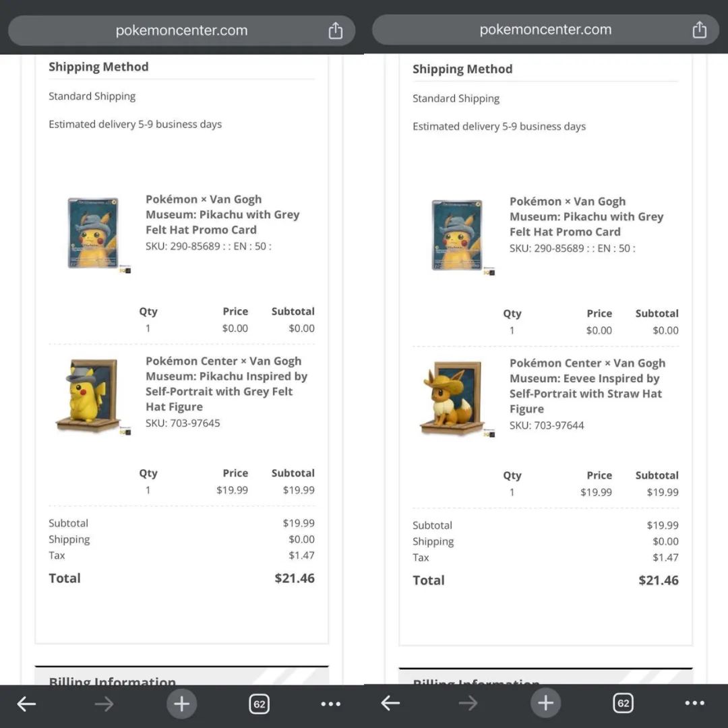The width and height of the screenshot is (728, 728).
Task: Click the Total $21.46 in left screenshot
Action: [295, 578]
